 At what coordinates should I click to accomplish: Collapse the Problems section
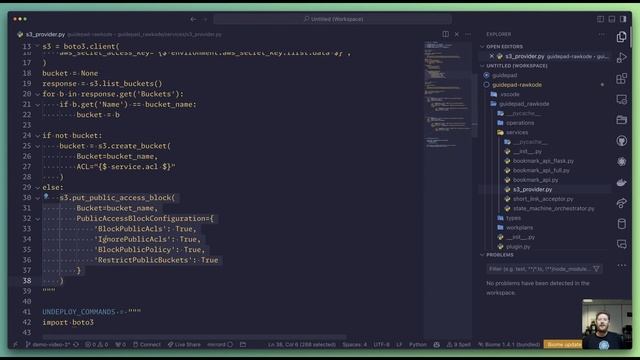tap(483, 255)
